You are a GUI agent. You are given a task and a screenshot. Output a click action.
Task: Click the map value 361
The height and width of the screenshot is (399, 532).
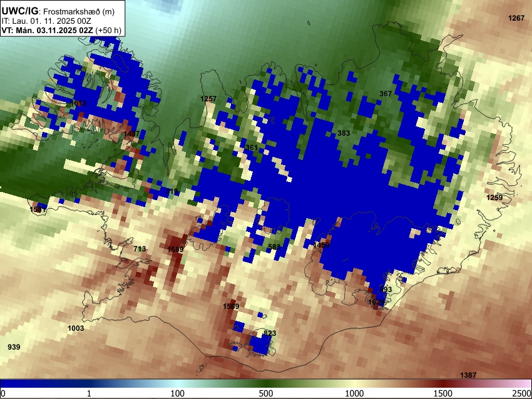pos(252,148)
